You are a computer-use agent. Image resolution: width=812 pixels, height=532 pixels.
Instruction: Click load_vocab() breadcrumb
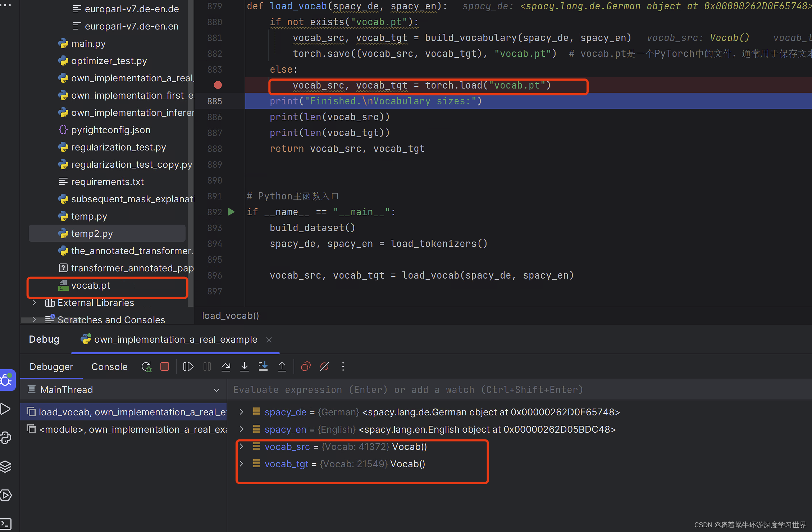pyautogui.click(x=231, y=316)
